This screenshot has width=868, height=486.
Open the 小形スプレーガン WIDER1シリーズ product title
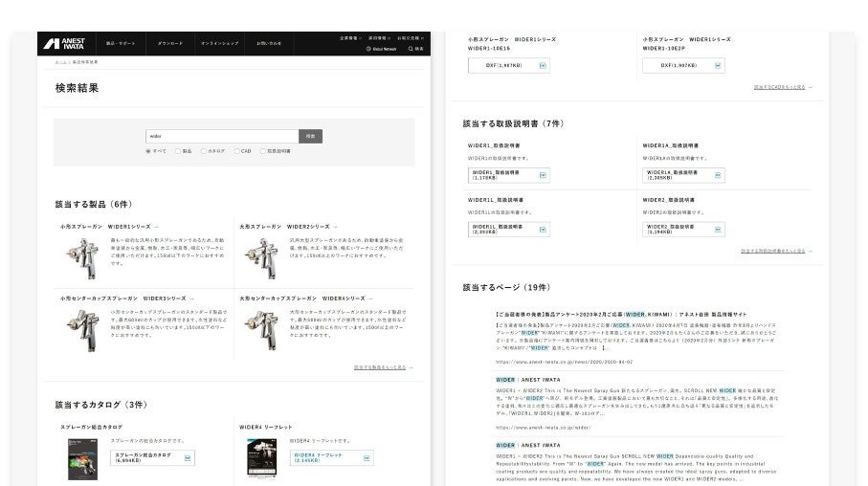pos(105,227)
